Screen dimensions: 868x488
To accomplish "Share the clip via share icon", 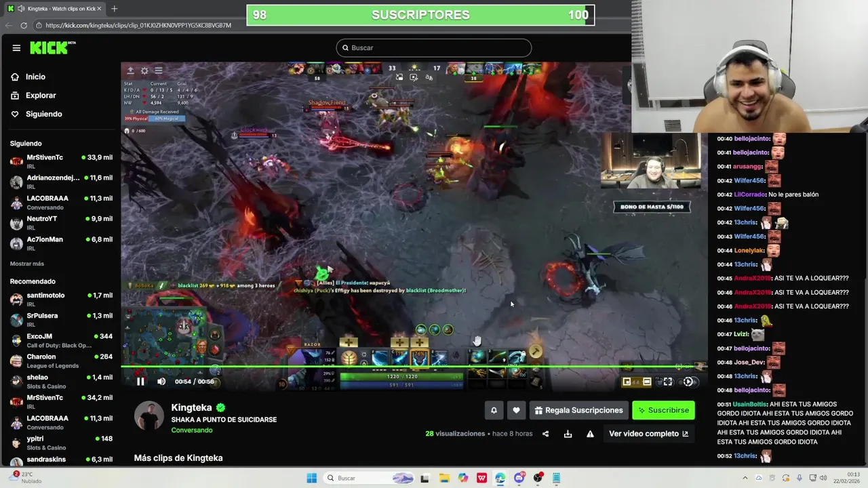I will coord(545,434).
